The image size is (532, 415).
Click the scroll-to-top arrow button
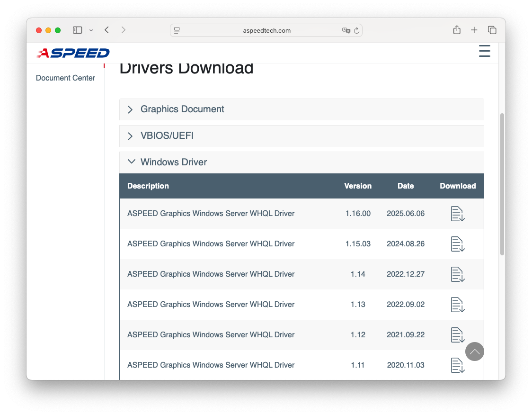point(474,352)
